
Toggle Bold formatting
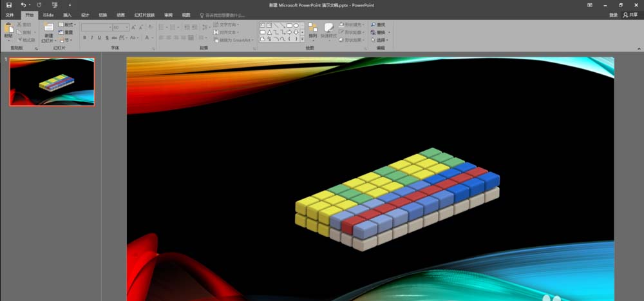click(84, 38)
